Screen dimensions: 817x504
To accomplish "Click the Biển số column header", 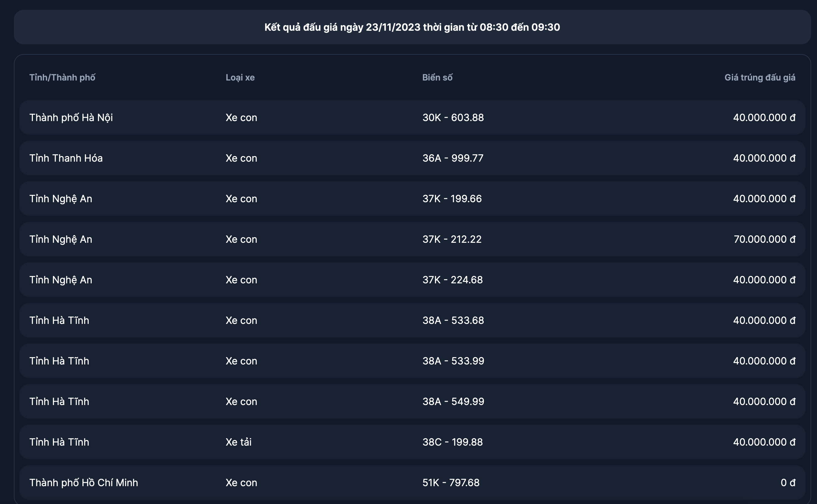I will point(437,77).
